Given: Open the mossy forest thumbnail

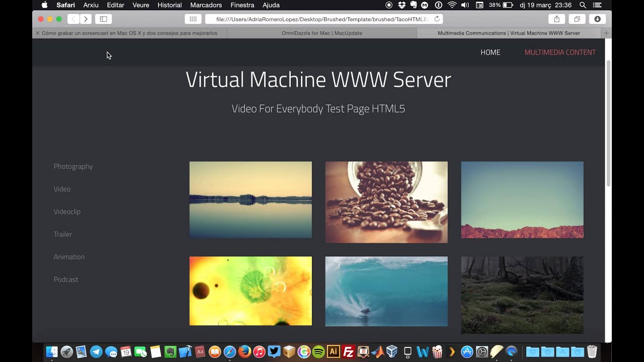Looking at the screenshot, I should click(x=522, y=295).
